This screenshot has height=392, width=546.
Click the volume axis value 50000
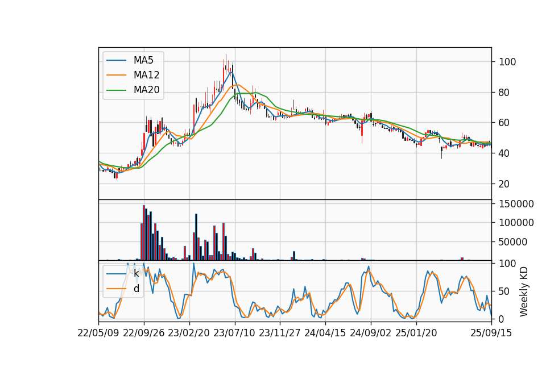tap(513, 242)
